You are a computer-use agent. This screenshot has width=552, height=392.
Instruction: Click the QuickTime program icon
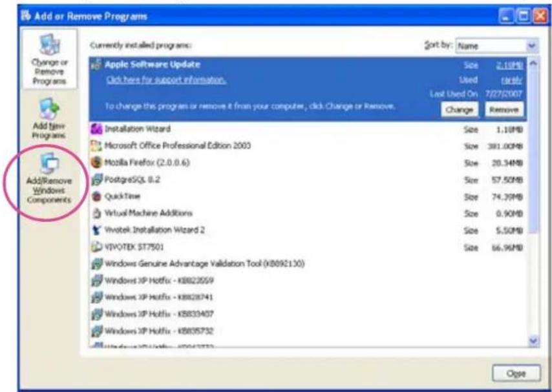click(x=96, y=196)
